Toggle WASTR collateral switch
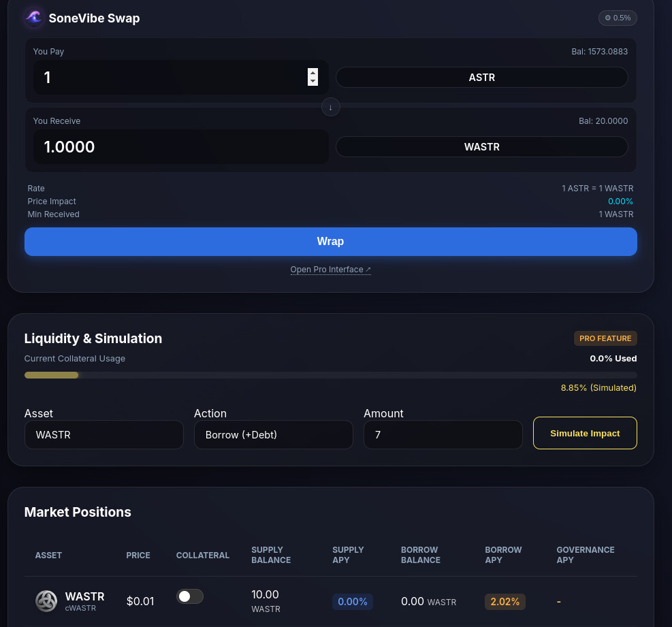Image resolution: width=672 pixels, height=627 pixels. [x=190, y=596]
